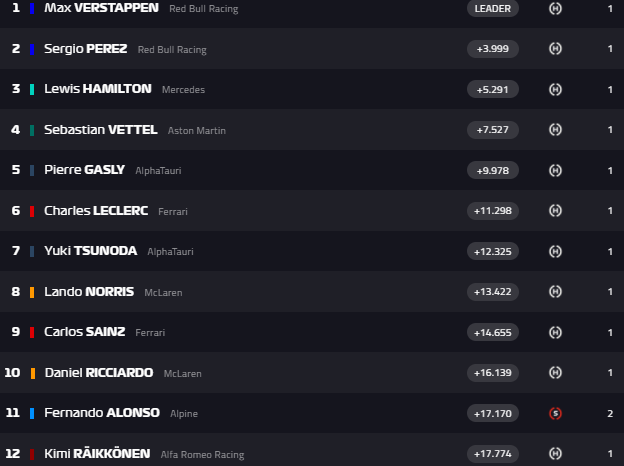Screen dimensions: 624x466
Task: Click the +9.978 gap badge for Gasly
Action: tap(493, 170)
